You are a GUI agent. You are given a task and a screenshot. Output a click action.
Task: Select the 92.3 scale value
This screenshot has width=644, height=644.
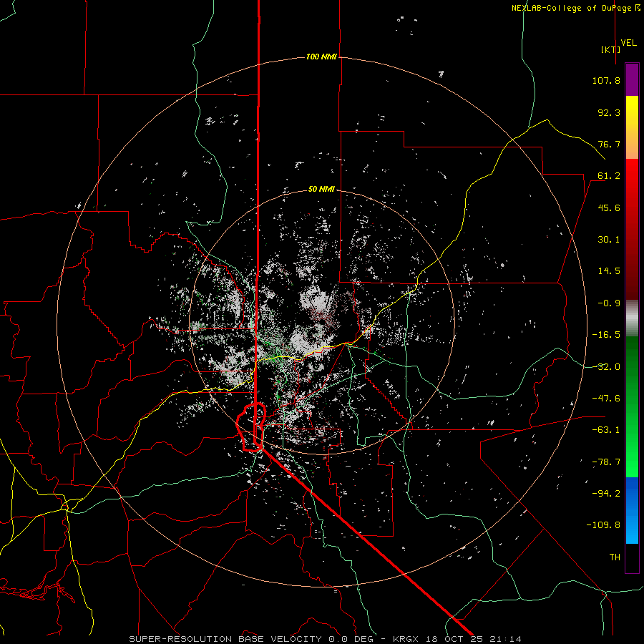tap(609, 112)
